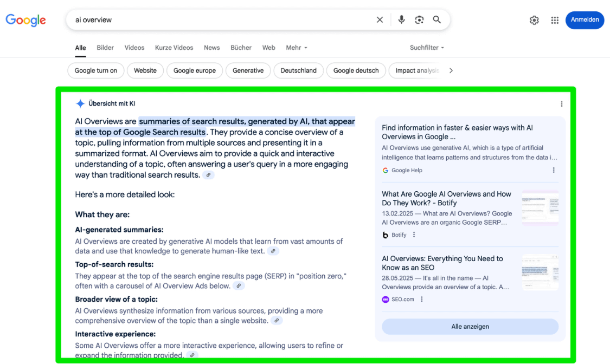Open the Find information in faster & easier ways link

(x=457, y=132)
